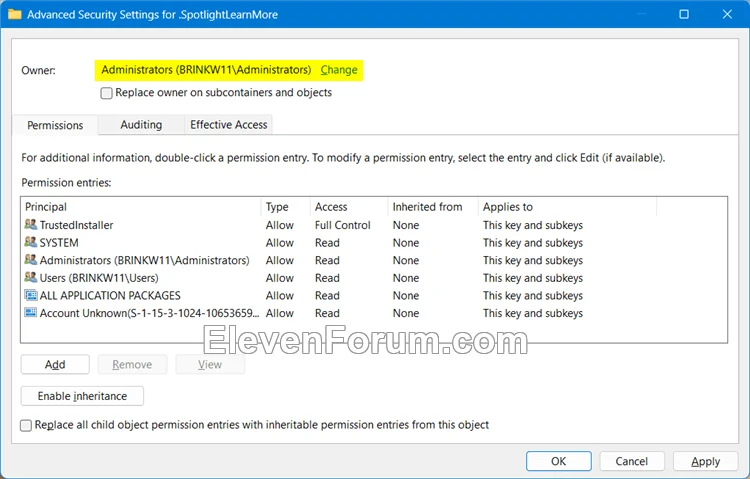Click None in ALL APPLICATION PACKAGES row
Screen dimensions: 750x479
(x=406, y=296)
